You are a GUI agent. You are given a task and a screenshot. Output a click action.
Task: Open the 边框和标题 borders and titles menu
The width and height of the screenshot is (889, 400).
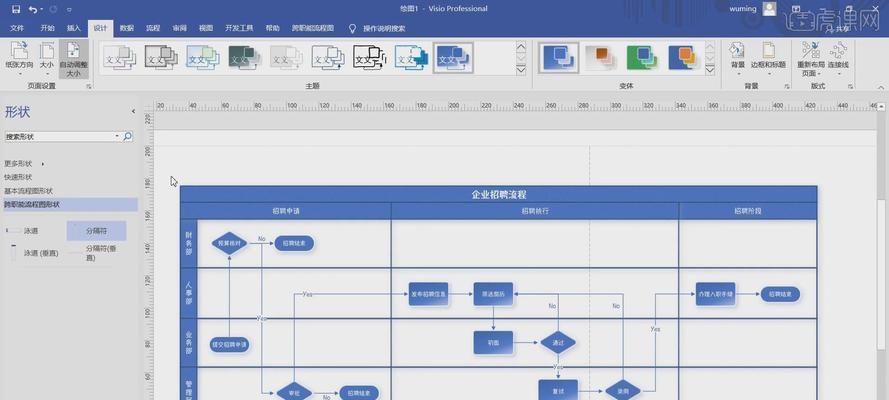click(x=768, y=59)
